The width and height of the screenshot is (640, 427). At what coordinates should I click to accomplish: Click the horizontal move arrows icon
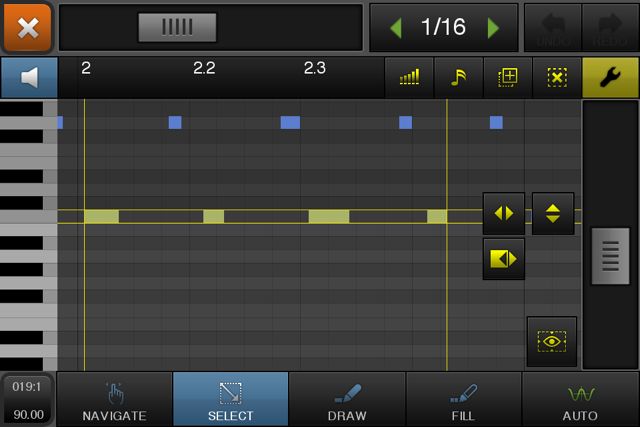point(504,214)
